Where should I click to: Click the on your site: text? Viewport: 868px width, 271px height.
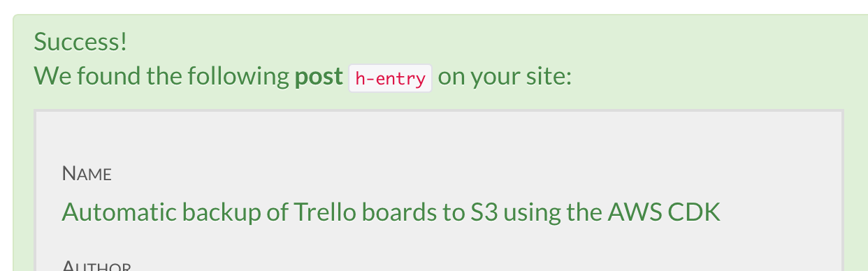coord(505,78)
